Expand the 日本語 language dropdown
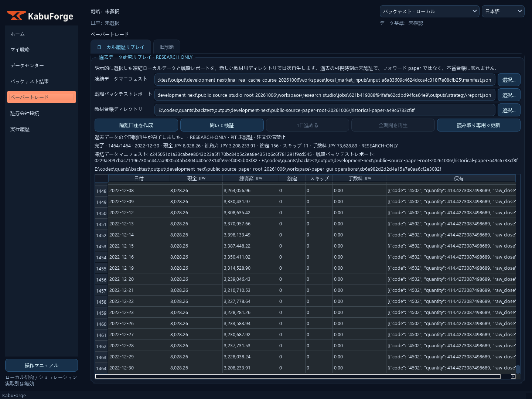 coord(503,11)
